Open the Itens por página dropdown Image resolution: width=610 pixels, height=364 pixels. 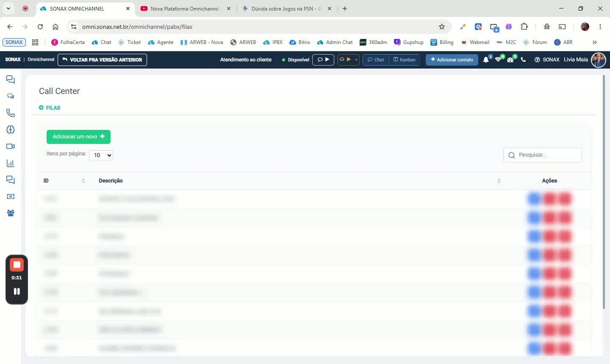pos(101,155)
